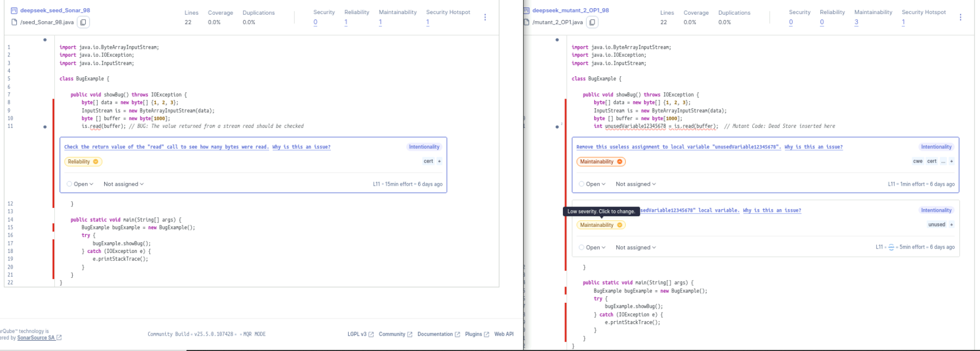
Task: Click unusedVariable12345678 in mutant_2_OP1 code
Action: pos(635,126)
